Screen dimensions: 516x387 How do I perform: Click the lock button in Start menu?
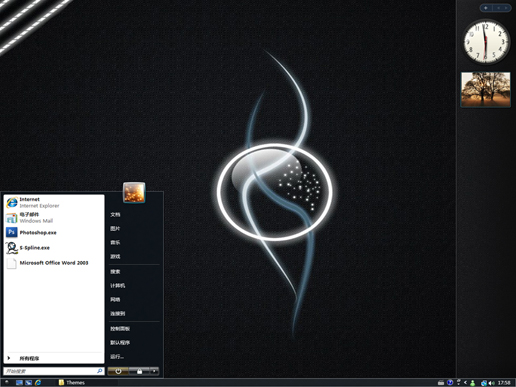pos(139,371)
